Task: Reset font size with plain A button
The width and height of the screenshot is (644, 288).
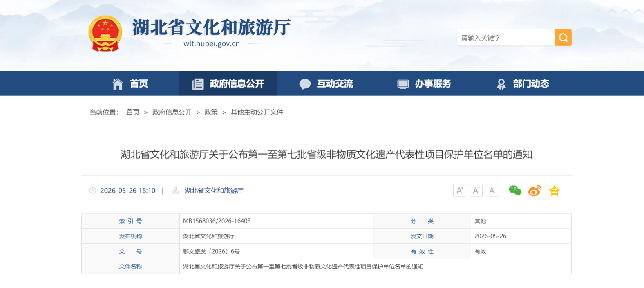Action: pyautogui.click(x=492, y=191)
